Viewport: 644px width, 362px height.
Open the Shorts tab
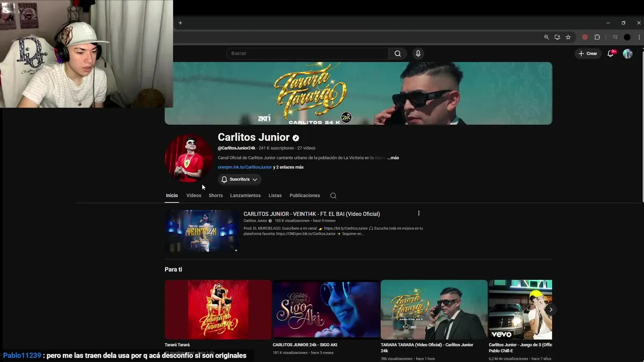coord(216,196)
